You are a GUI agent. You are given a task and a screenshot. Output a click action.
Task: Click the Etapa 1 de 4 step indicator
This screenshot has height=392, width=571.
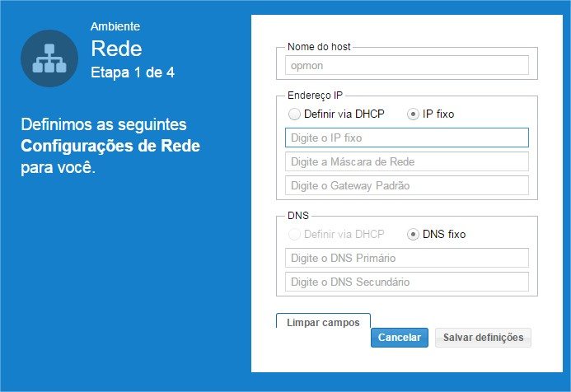132,72
